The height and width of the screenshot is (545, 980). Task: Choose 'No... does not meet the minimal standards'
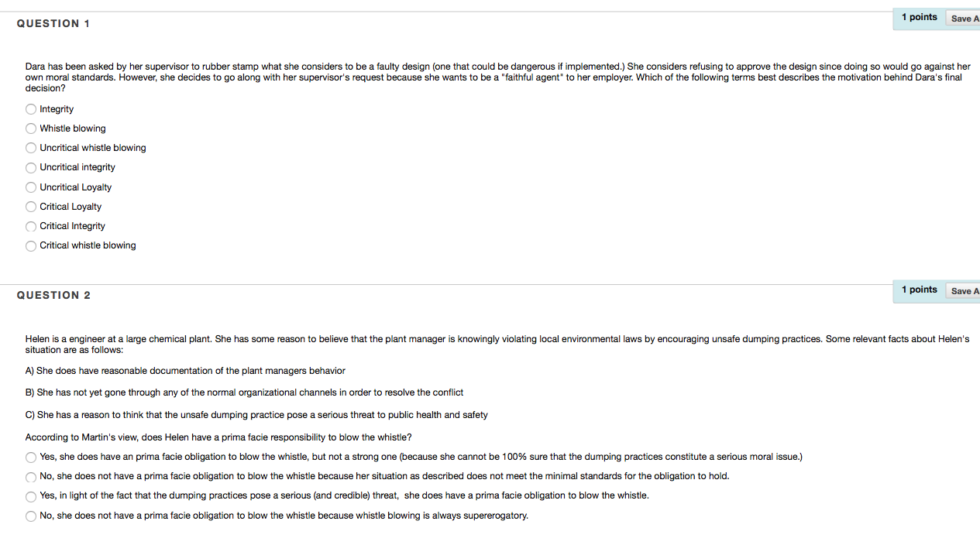31,477
